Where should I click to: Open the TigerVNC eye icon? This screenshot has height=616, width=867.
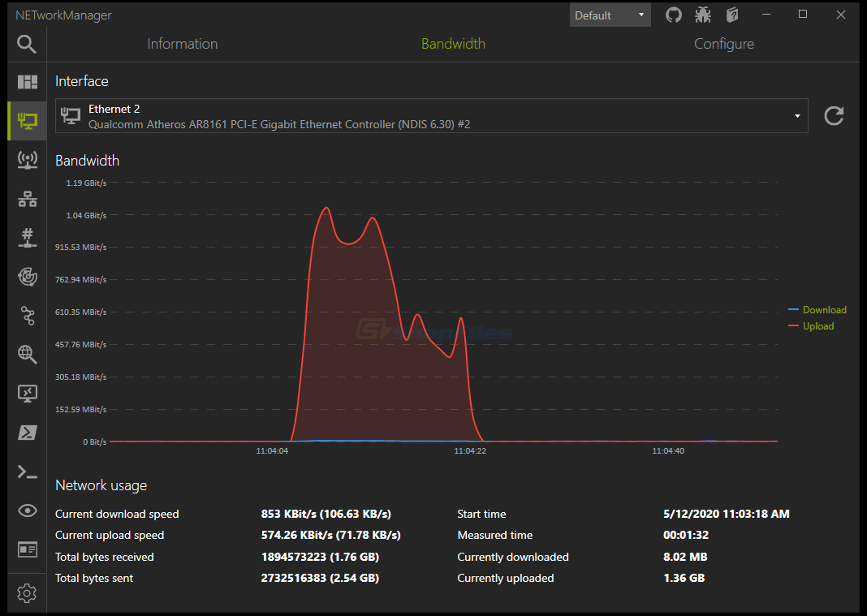(27, 510)
